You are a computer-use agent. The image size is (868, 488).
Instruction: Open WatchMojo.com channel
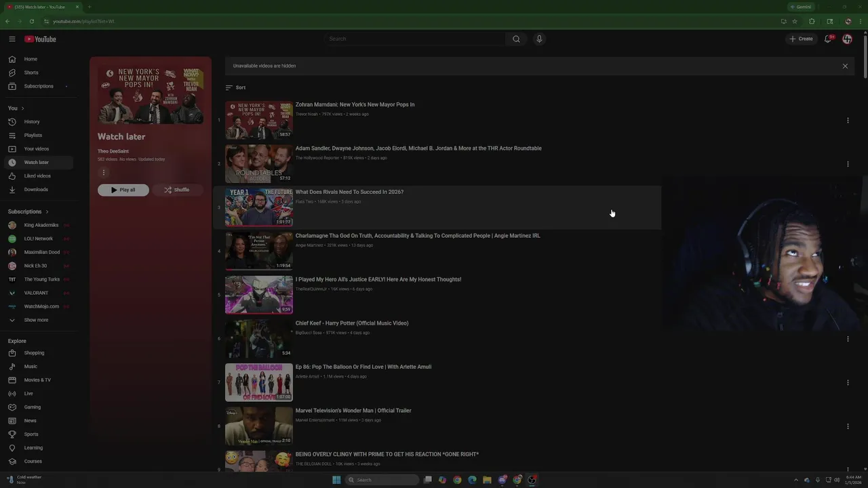(41, 306)
